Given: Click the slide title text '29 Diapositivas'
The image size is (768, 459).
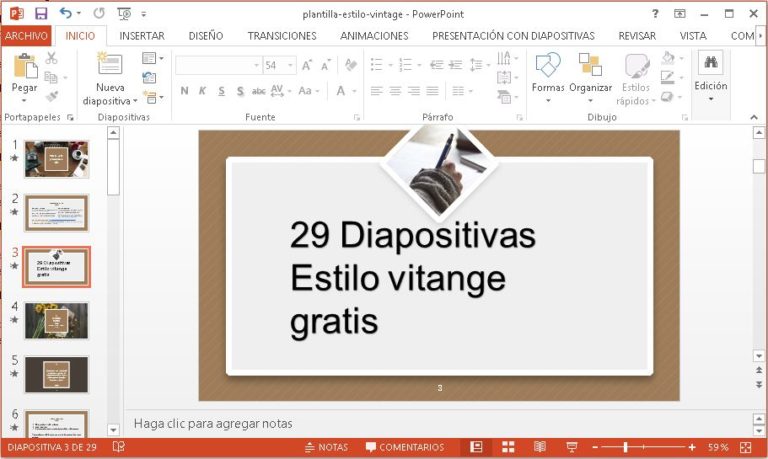Looking at the screenshot, I should pyautogui.click(x=412, y=235).
